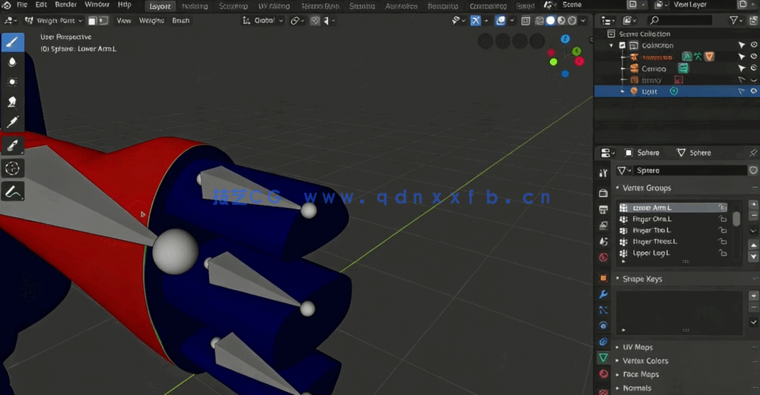Open the Object Data properties tab
760x395 pixels.
tap(603, 358)
